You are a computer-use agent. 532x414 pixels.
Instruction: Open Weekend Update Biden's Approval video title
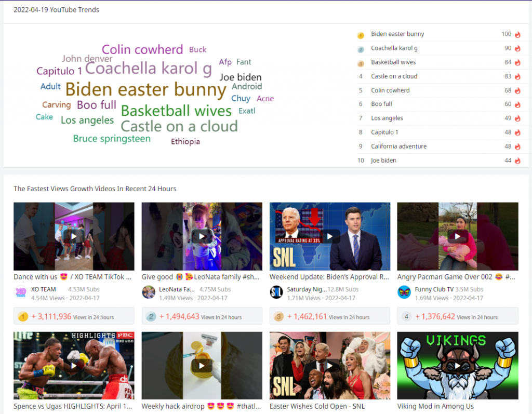(329, 277)
